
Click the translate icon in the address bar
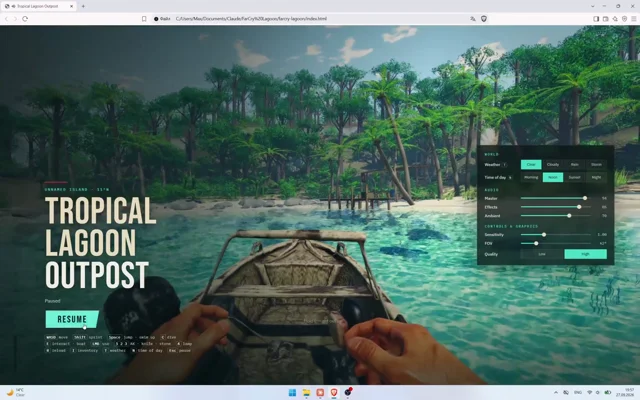[473, 19]
